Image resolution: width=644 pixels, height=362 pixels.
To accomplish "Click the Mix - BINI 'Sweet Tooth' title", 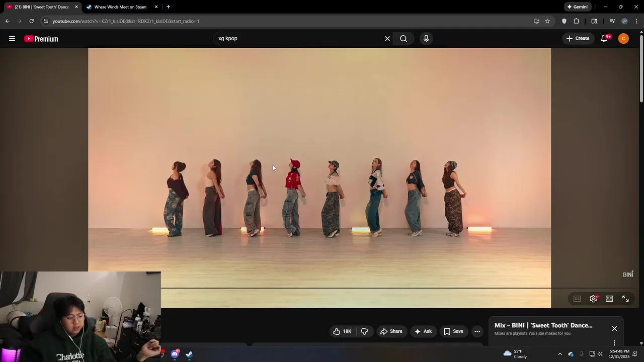I will tap(543, 326).
